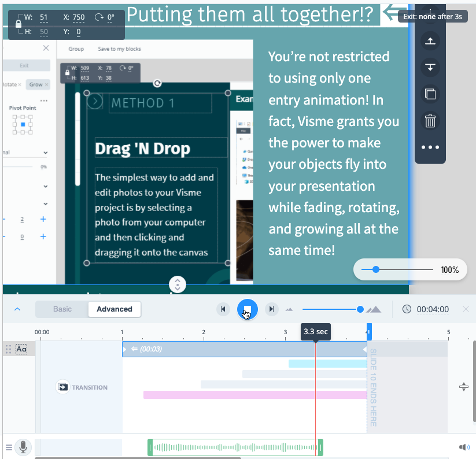Click the canvas-timeline divider resize handle
Image resolution: width=476 pixels, height=459 pixels.
(x=178, y=284)
